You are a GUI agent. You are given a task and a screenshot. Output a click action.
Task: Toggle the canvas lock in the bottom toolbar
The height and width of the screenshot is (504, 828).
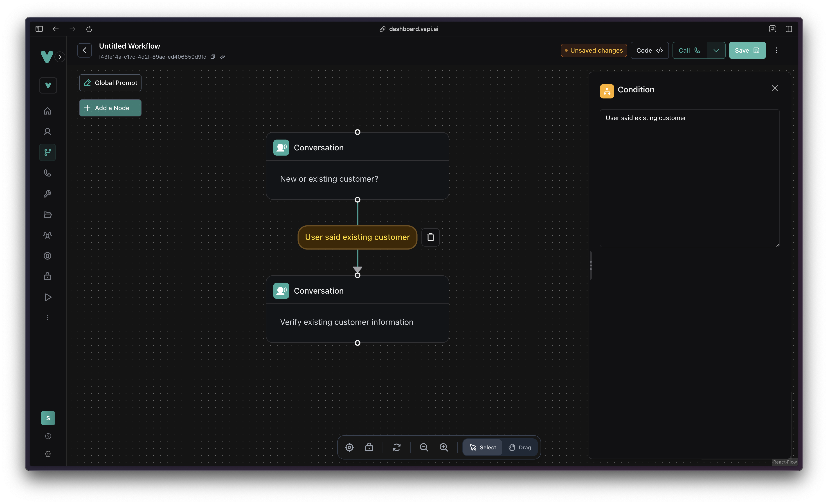pos(369,447)
